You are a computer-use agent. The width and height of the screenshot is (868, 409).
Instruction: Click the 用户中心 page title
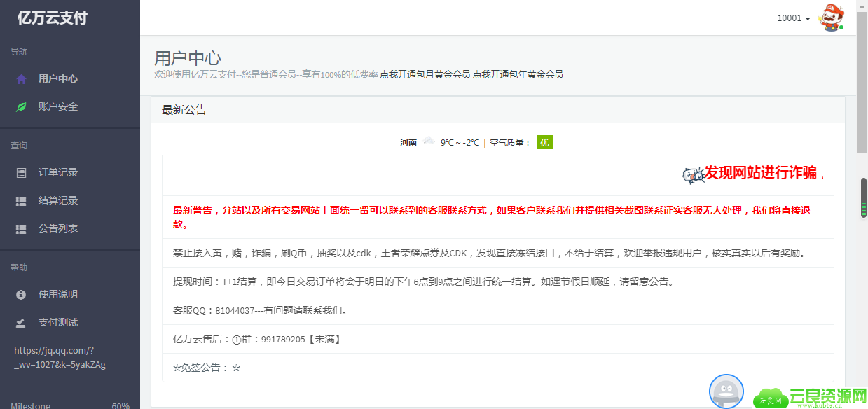tap(188, 57)
